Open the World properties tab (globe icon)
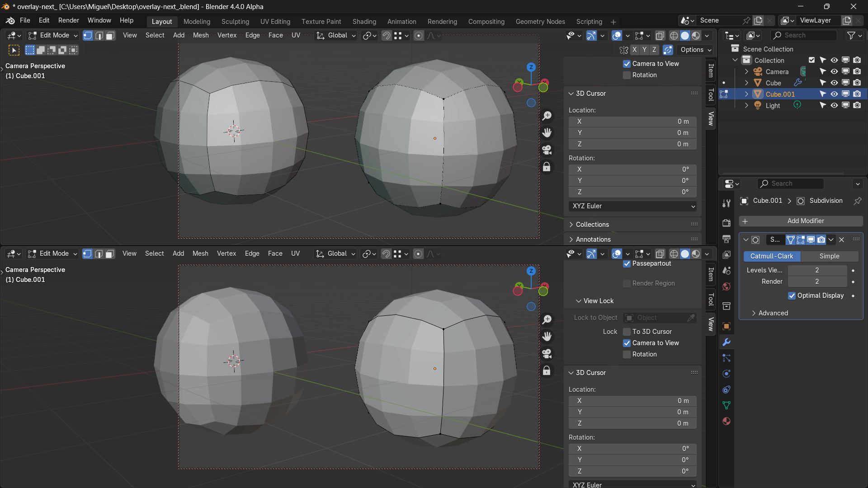 726,286
